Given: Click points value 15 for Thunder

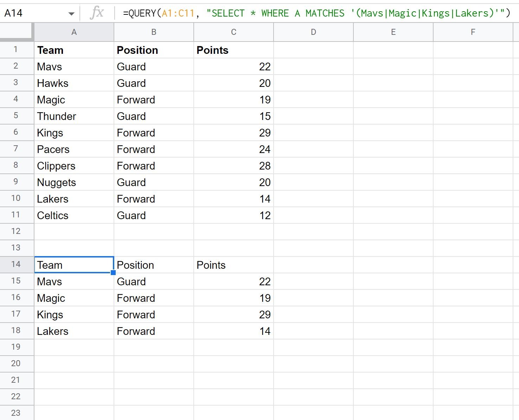Looking at the screenshot, I should coord(233,116).
